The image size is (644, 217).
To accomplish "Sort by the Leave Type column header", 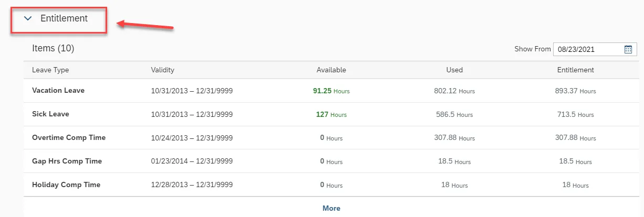I will [50, 70].
